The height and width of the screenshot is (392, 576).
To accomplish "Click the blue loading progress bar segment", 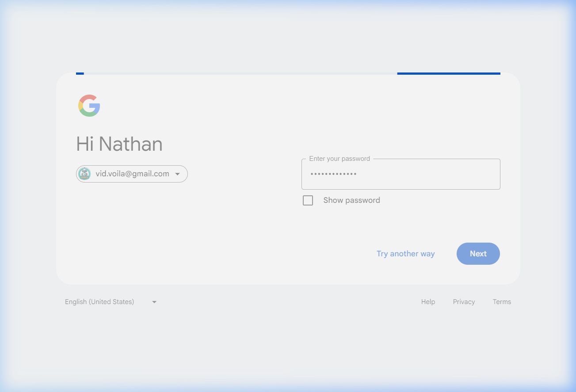I will (448, 73).
